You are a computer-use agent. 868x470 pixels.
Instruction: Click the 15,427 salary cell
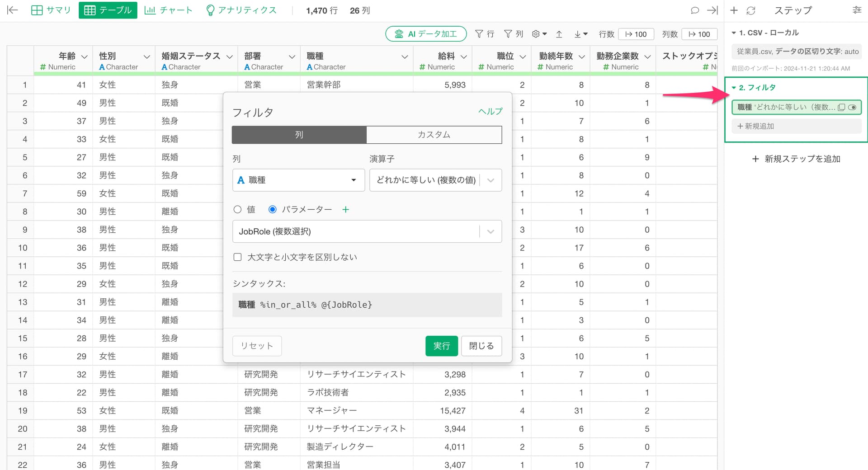443,410
